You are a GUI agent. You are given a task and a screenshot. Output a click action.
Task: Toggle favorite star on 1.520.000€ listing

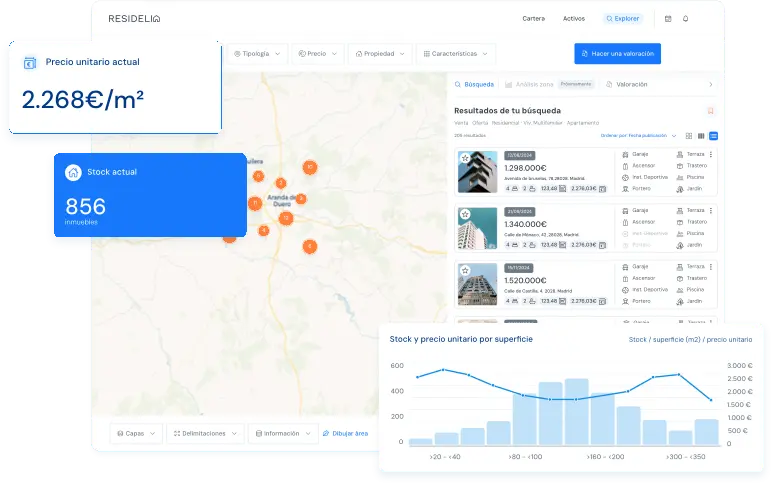click(x=465, y=270)
